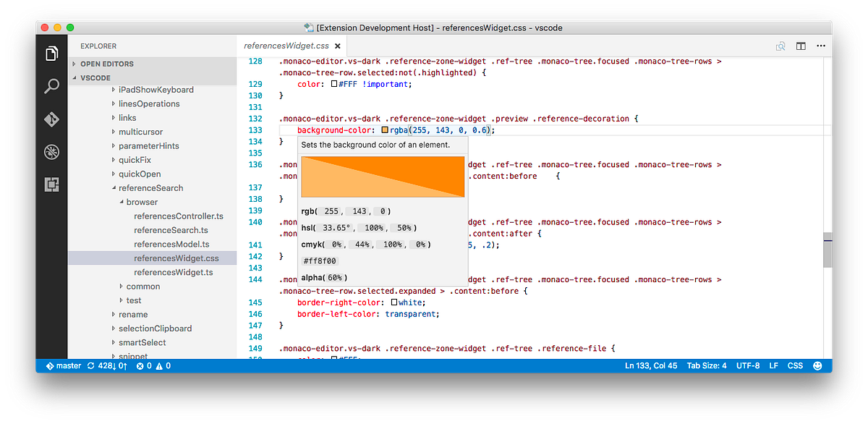Screen dimensions: 868x424
Task: Open the Source Control git view
Action: click(x=51, y=119)
